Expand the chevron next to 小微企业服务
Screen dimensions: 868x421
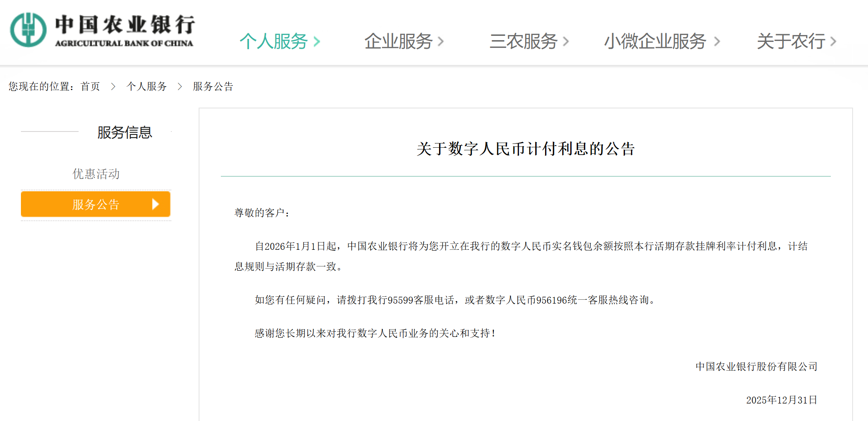pos(717,42)
